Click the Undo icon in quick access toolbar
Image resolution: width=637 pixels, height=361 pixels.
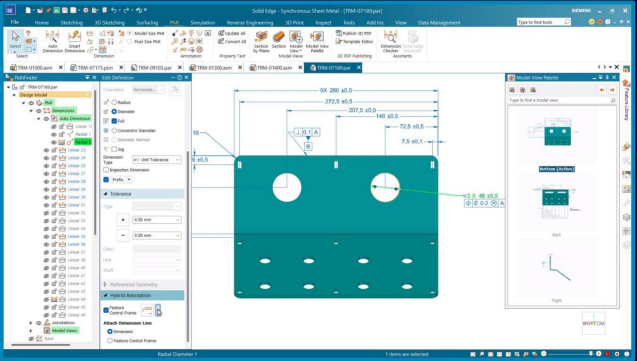coord(114,10)
